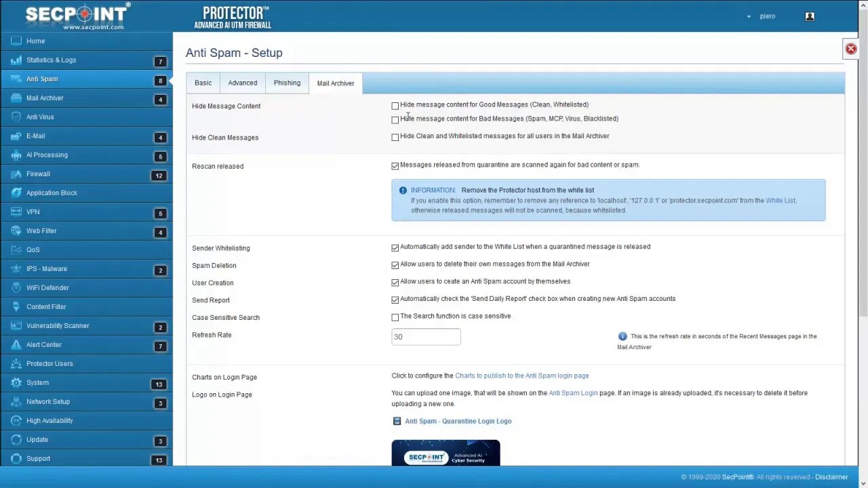Click the System gear icon
This screenshot has height=488, width=868.
[16, 382]
